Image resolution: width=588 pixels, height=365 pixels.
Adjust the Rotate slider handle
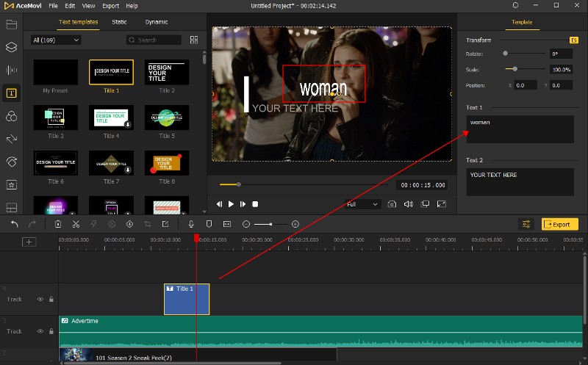tap(505, 54)
